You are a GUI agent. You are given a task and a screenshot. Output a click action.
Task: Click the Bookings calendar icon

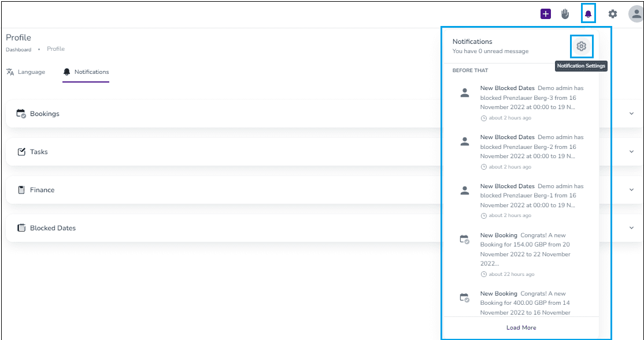[21, 114]
